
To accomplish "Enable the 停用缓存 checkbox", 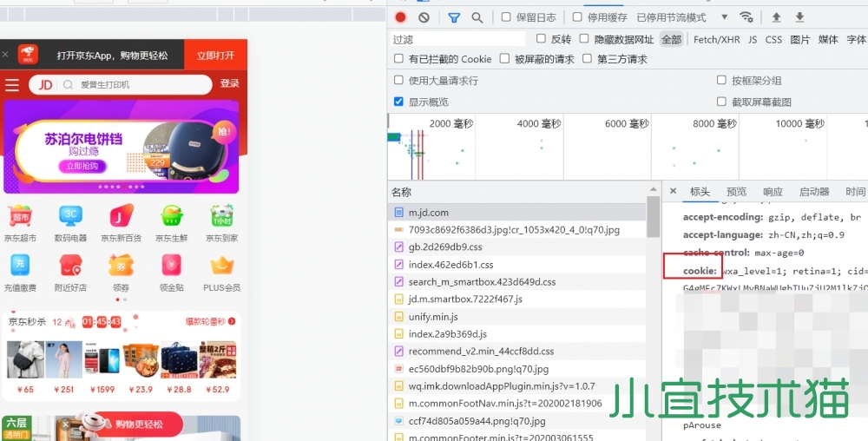I will [577, 17].
